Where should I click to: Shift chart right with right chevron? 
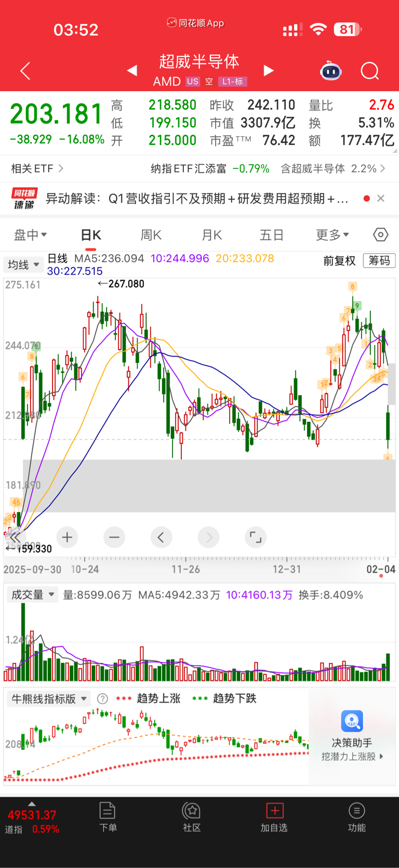coord(209,537)
